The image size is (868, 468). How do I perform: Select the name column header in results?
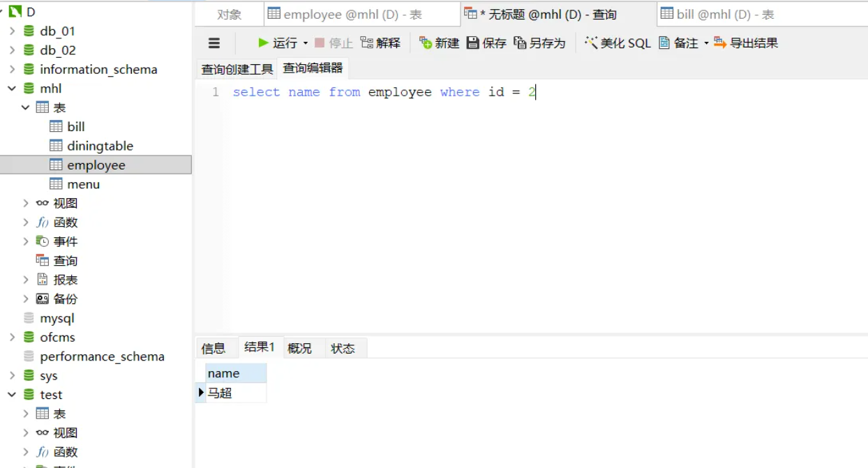click(223, 372)
